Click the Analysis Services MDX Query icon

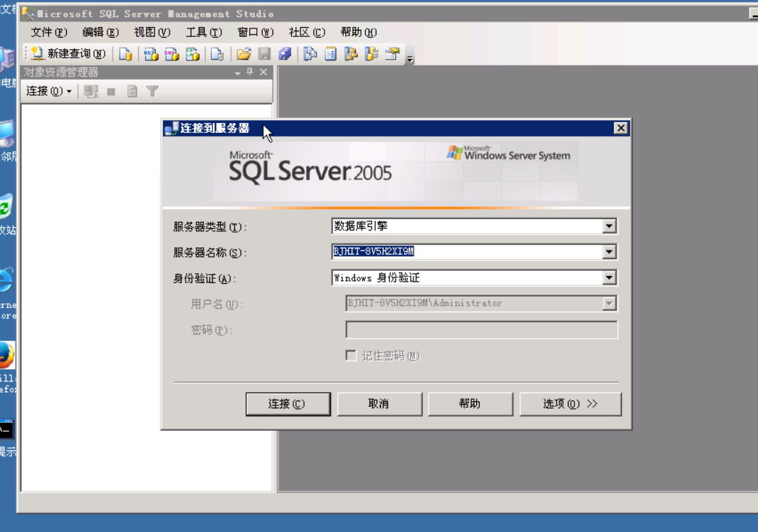tap(152, 53)
